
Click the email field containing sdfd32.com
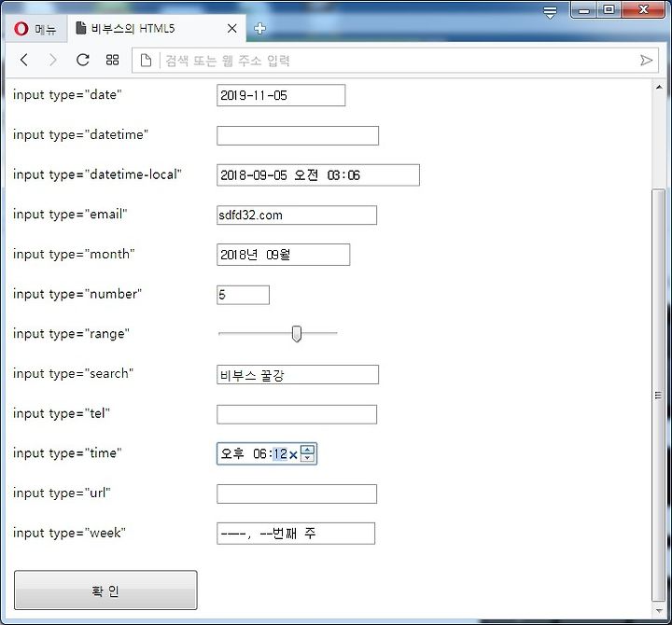[x=297, y=215]
